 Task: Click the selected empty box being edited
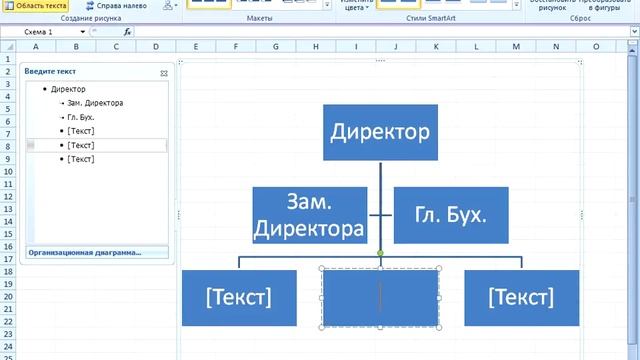(x=380, y=298)
